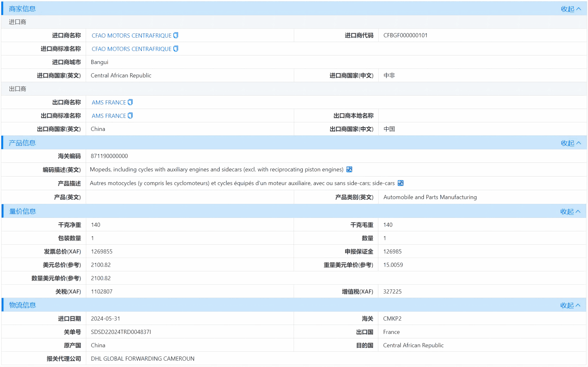Open the CFAO MOTORS CENTRAFRIQUE importer link
Viewport: 588px width, 367px height.
point(131,35)
